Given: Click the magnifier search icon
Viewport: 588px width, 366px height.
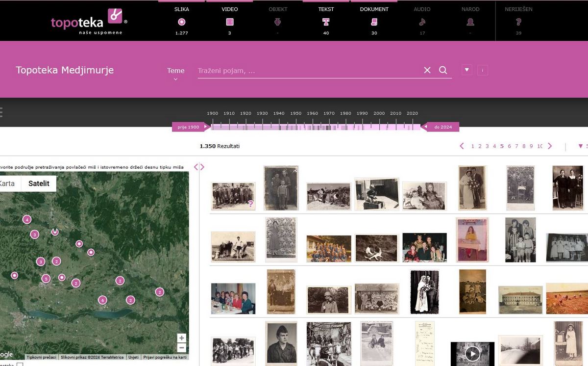Looking at the screenshot, I should click(443, 70).
